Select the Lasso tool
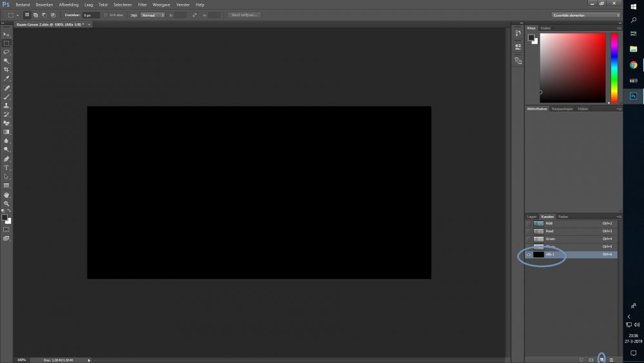This screenshot has height=363, width=644. tap(6, 52)
